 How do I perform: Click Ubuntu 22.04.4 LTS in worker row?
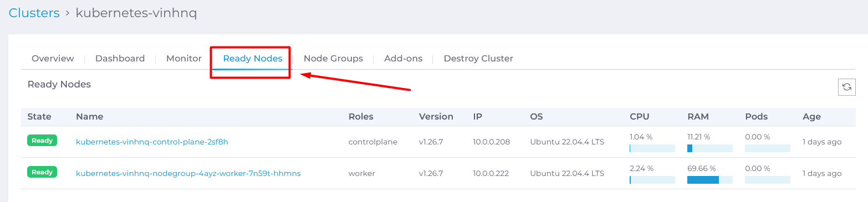tap(567, 173)
